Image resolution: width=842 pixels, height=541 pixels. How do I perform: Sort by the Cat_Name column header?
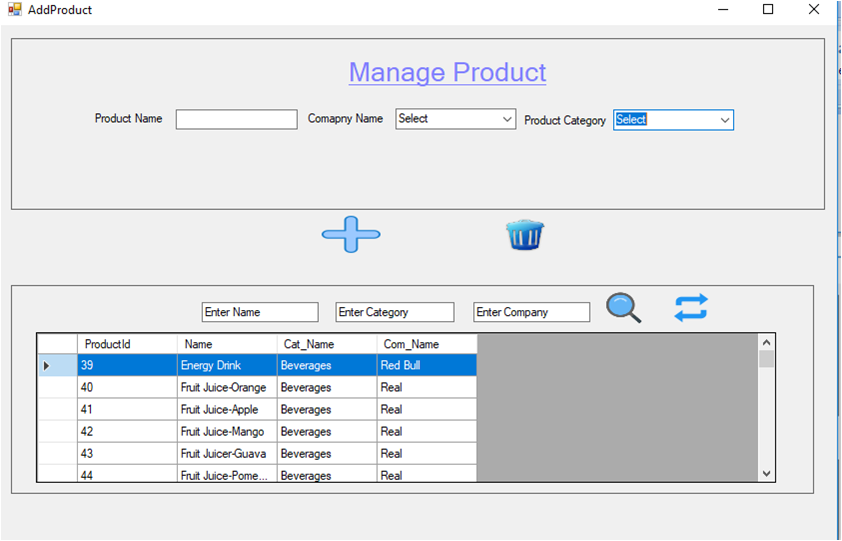pyautogui.click(x=327, y=344)
